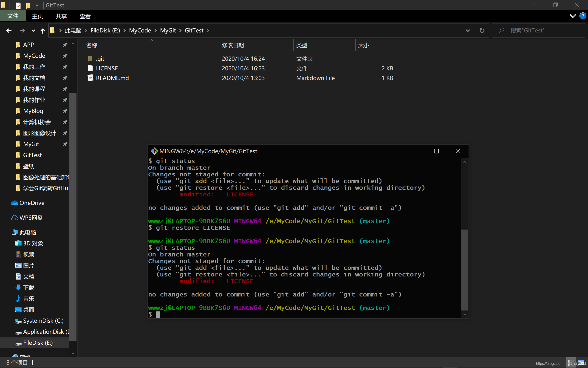Click the 桌面 desktop icon
Screen dimensions: 588x368
(x=18, y=310)
